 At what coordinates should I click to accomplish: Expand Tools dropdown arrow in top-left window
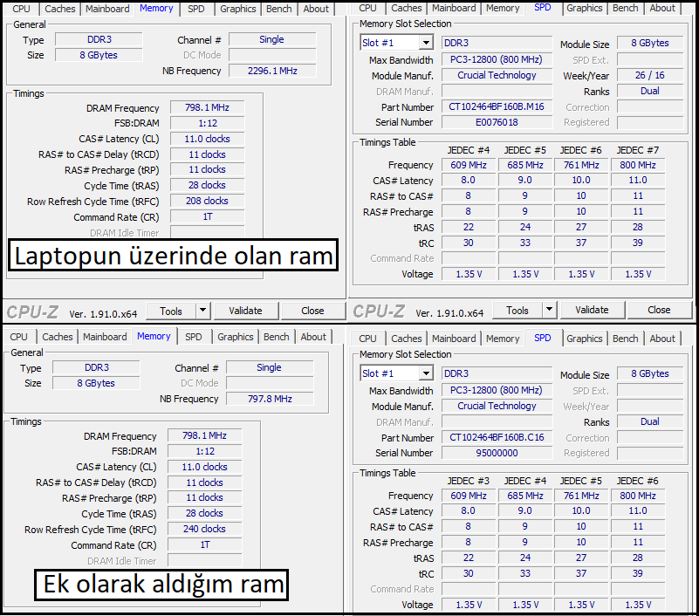click(x=202, y=311)
